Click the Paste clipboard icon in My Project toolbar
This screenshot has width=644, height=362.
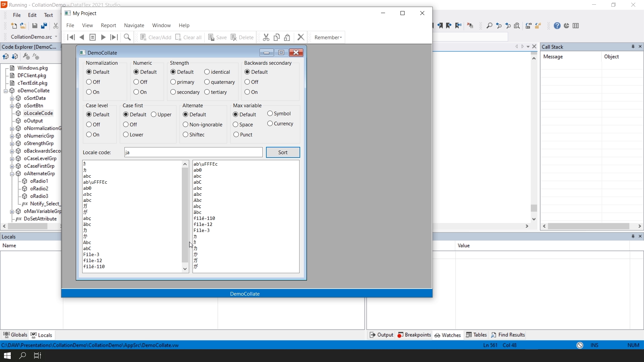[x=287, y=37]
